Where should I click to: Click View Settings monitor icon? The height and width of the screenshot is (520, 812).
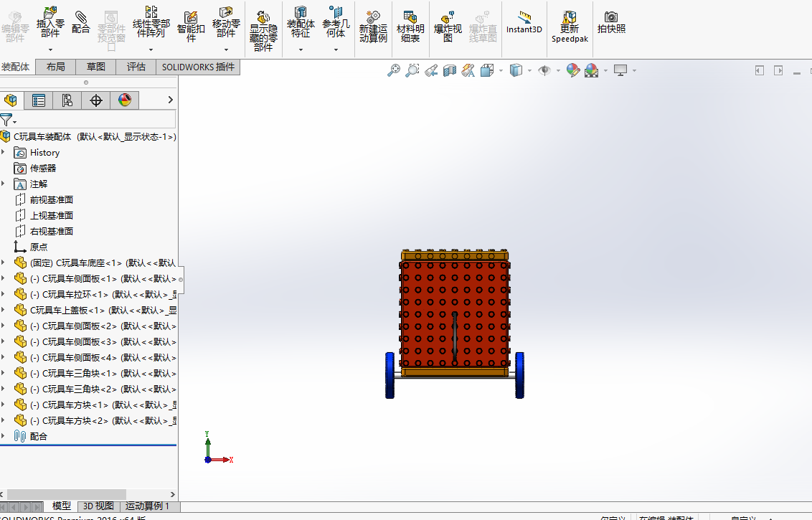[620, 70]
